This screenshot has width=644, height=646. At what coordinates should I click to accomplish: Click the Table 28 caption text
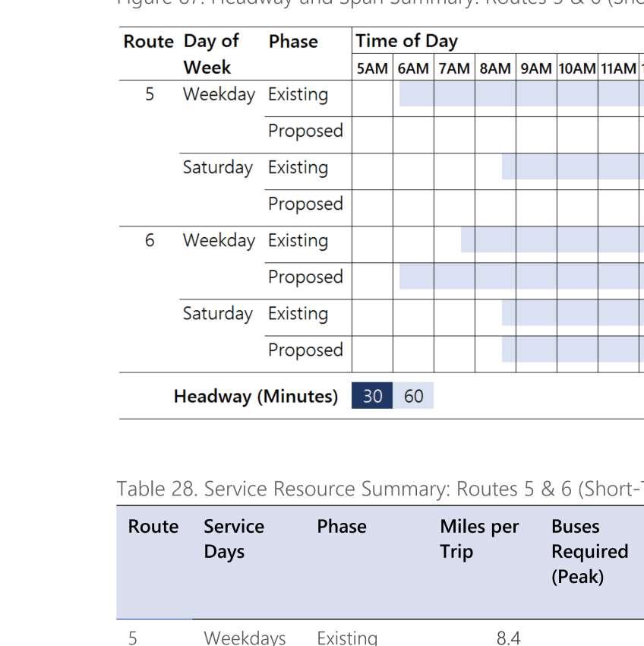[x=380, y=489]
